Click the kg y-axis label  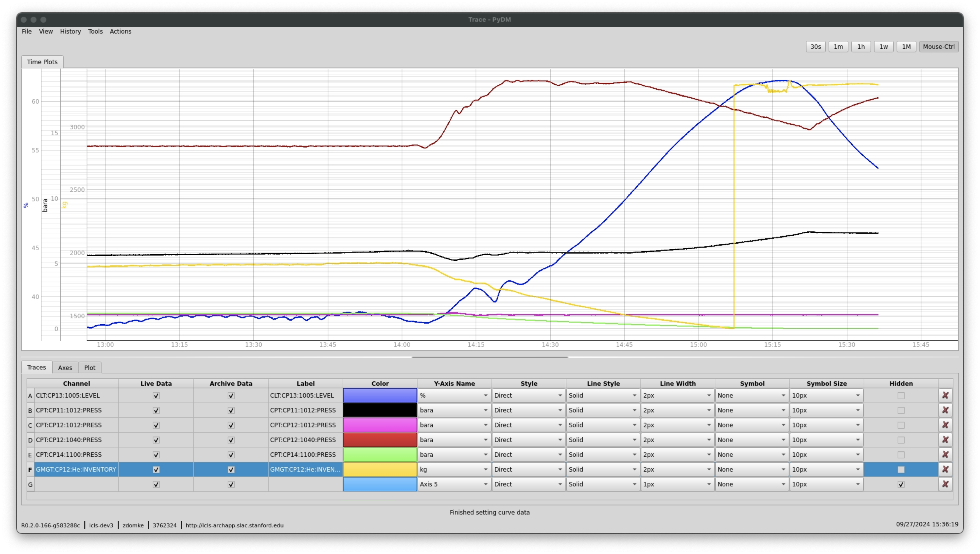(64, 205)
